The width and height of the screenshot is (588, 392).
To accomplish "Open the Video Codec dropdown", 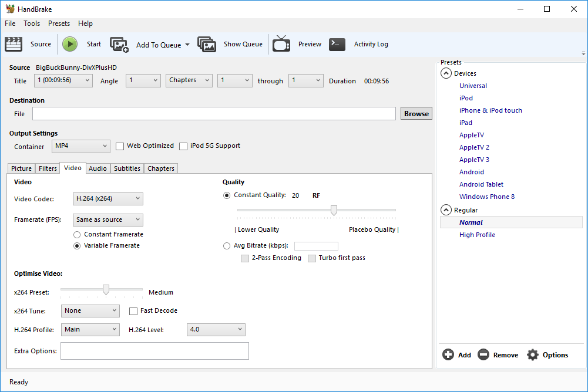I will 108,198.
